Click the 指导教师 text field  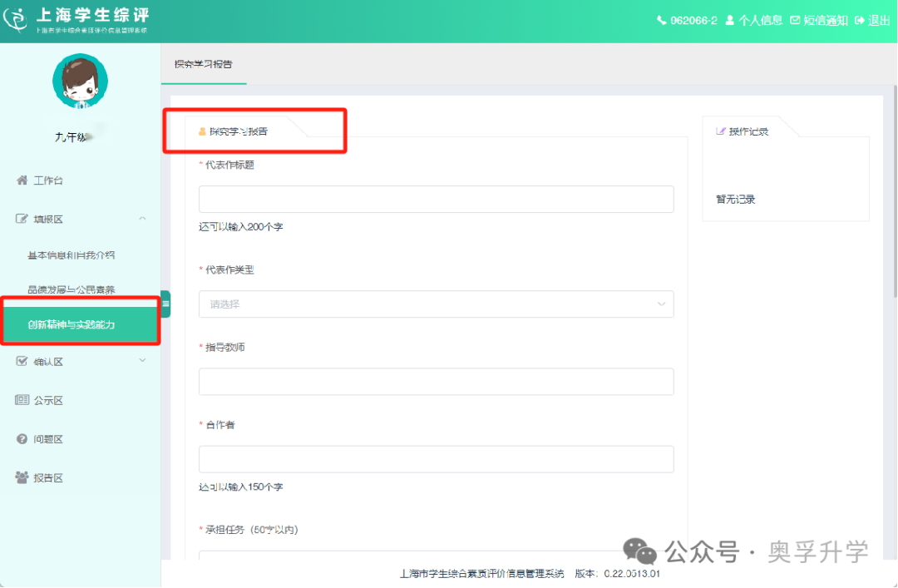coord(436,382)
